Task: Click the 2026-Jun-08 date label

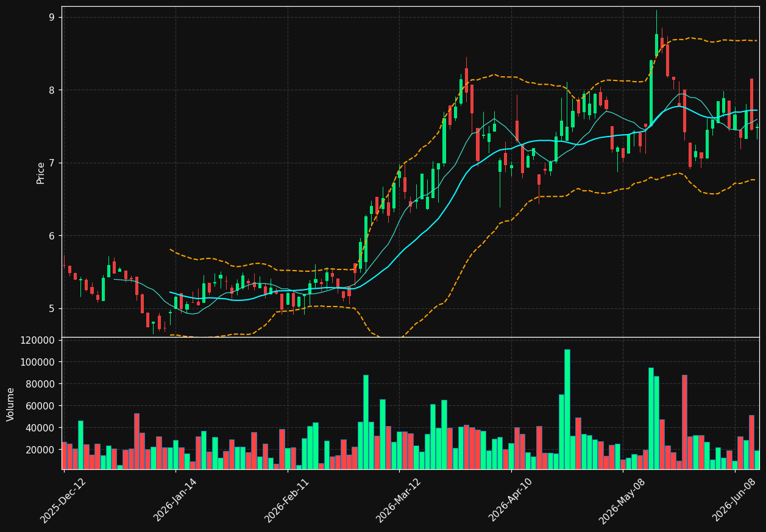Action: click(735, 500)
